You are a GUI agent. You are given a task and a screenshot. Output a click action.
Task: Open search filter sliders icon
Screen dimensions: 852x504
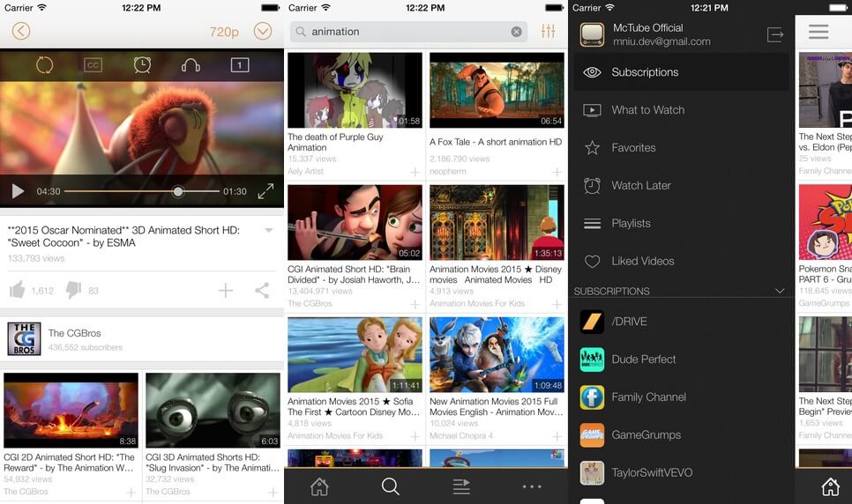point(549,31)
